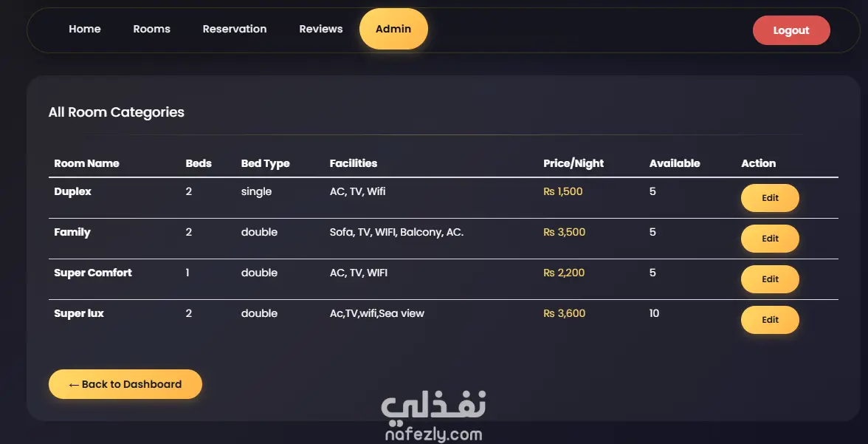The height and width of the screenshot is (444, 868).
Task: Edit the Super Comfort room
Action: [770, 279]
